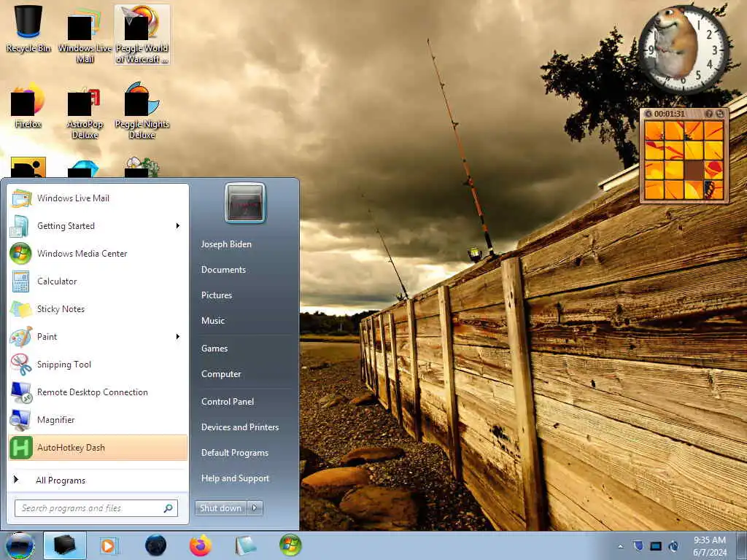
Task: Open the shut down options arrow
Action: pyautogui.click(x=255, y=508)
